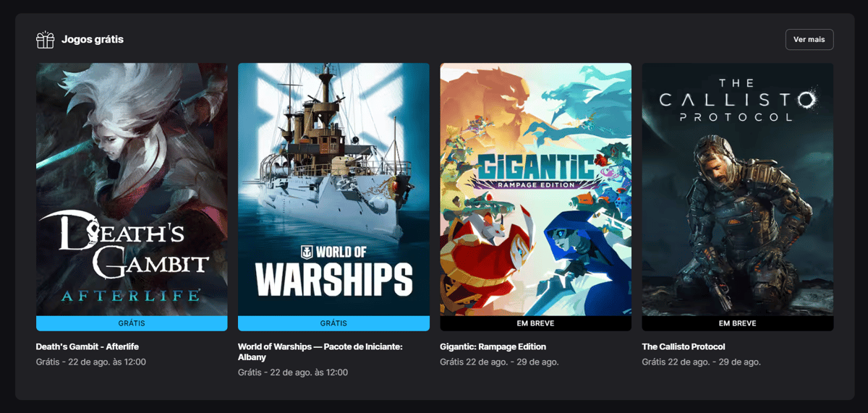Click the GRÁTIS banner under World of Warships

coord(333,323)
